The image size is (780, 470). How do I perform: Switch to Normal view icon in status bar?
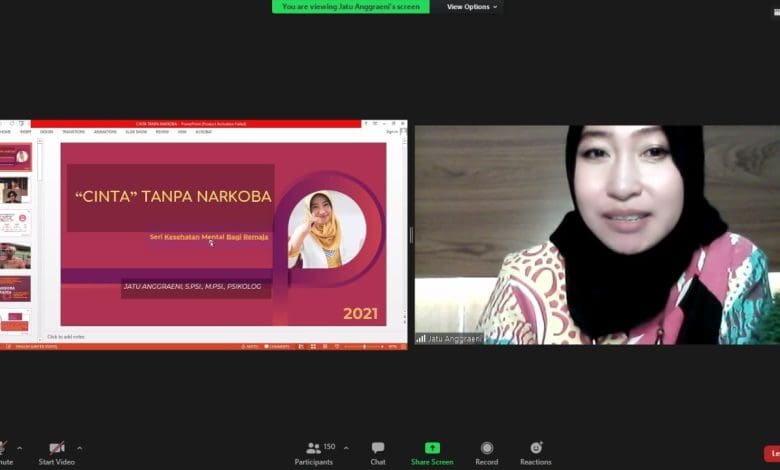click(301, 346)
